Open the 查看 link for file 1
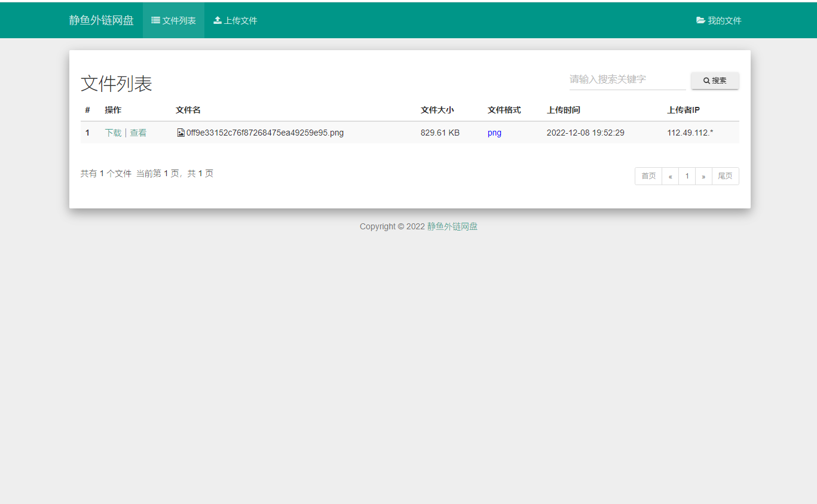817x504 pixels. (138, 133)
